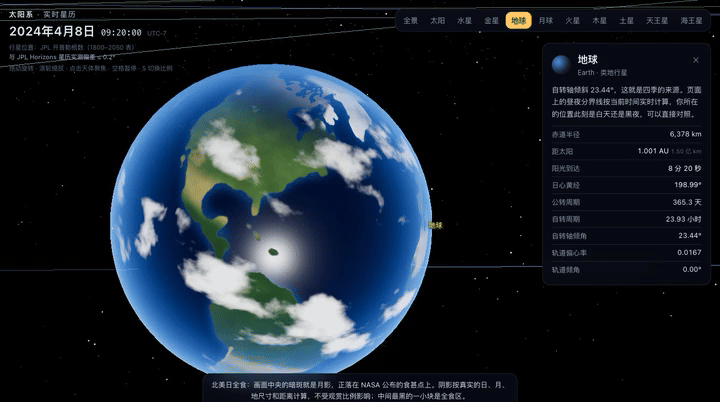Click the 自转周期 23.93 小时 row

626,219
